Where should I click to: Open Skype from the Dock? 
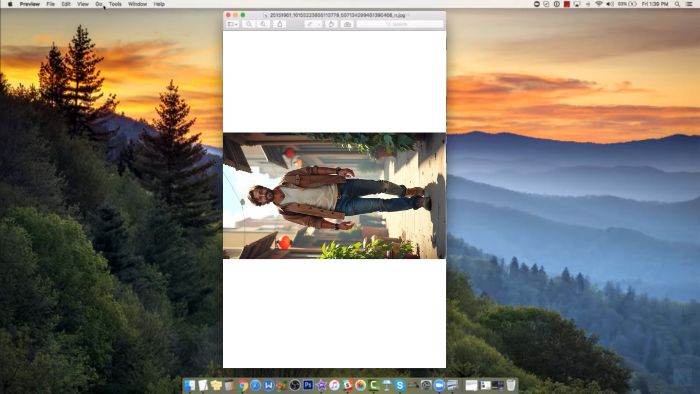[400, 385]
